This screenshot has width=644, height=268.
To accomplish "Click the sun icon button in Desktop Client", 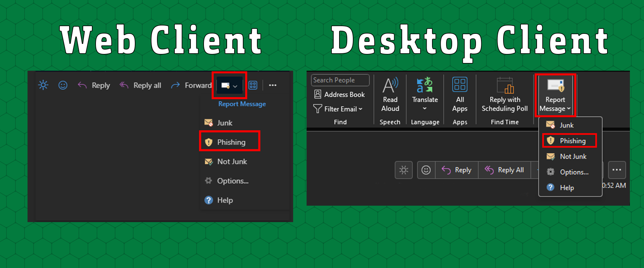I will pyautogui.click(x=404, y=170).
